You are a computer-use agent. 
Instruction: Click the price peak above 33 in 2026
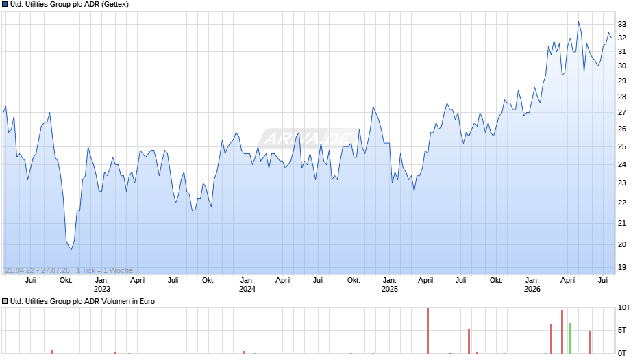point(578,22)
